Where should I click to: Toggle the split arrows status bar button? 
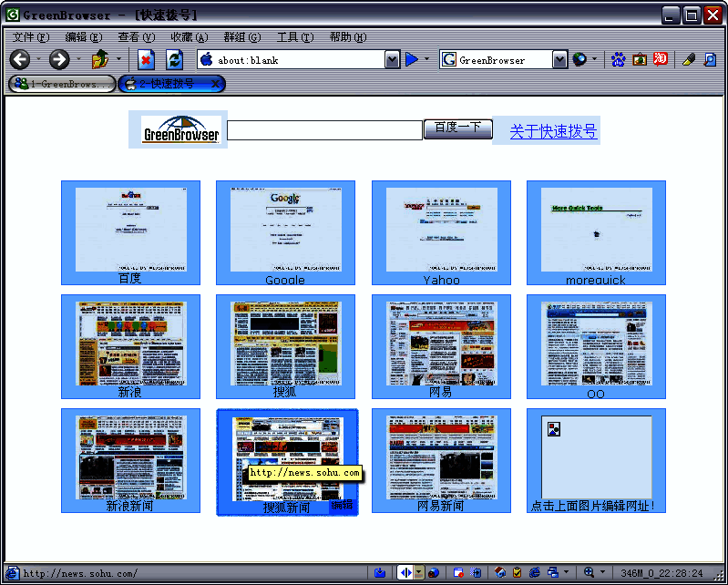(405, 572)
